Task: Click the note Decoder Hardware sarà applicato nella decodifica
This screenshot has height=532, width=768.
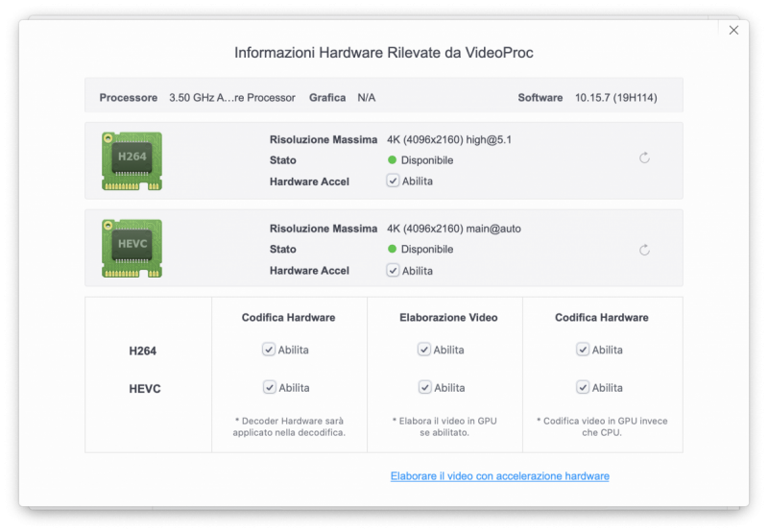Action: (289, 426)
